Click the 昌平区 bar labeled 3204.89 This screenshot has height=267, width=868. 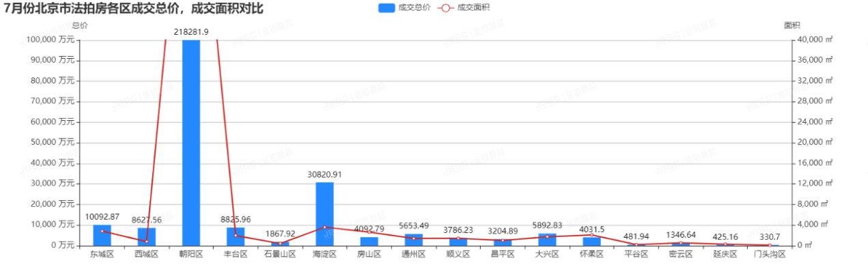(x=503, y=242)
